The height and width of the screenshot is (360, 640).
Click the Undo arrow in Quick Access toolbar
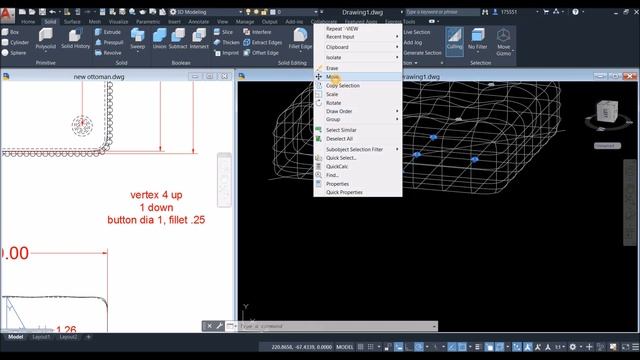coord(52,12)
